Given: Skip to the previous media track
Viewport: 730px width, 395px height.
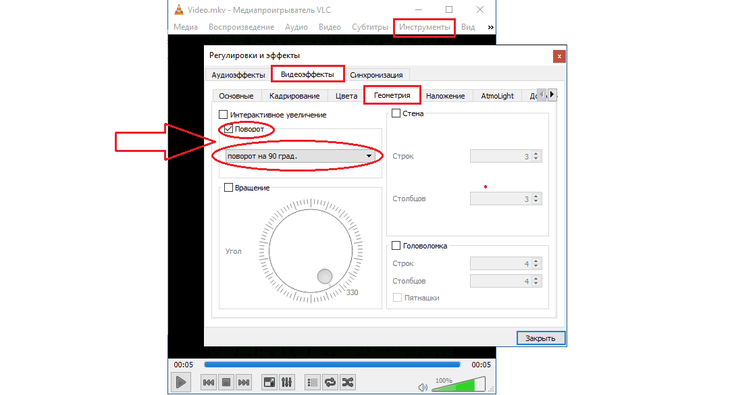Looking at the screenshot, I should click(x=208, y=382).
